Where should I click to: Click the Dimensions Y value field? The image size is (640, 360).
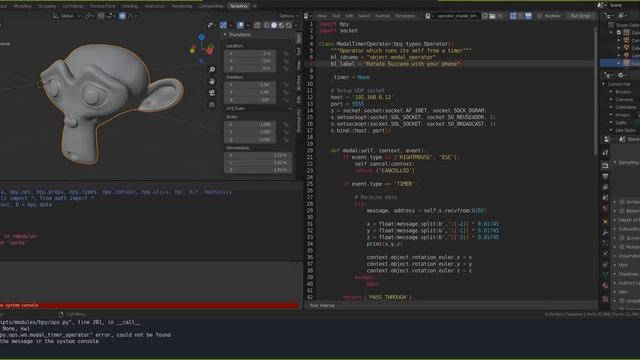coord(258,162)
